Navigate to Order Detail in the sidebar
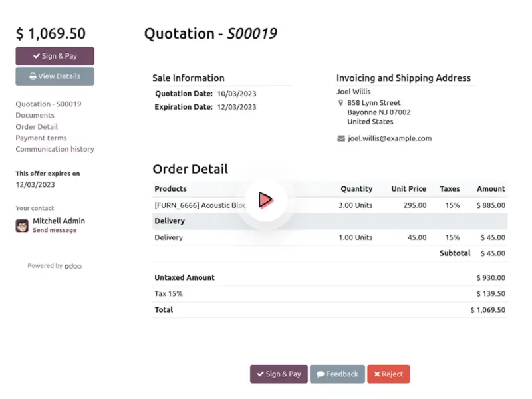This screenshot has height=399, width=532. [x=37, y=127]
